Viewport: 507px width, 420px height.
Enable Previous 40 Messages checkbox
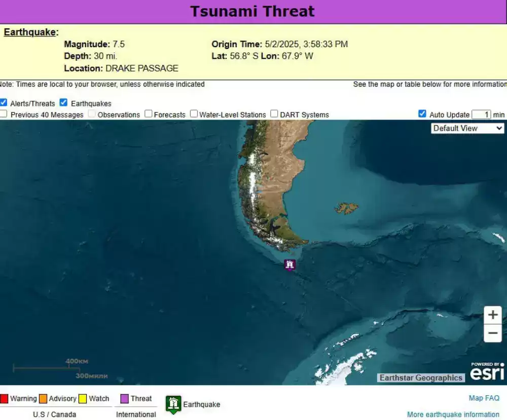pos(4,114)
